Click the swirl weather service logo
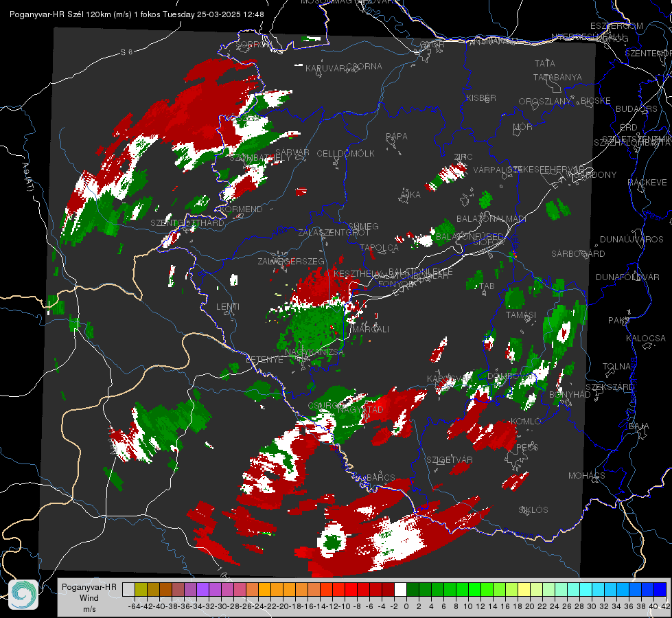The image size is (672, 618). [23, 595]
